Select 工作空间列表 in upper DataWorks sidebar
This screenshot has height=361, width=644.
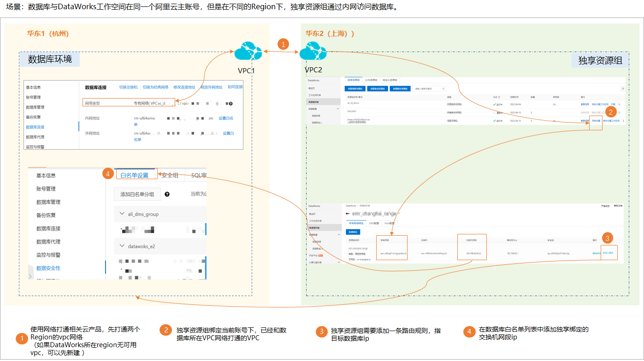[x=315, y=95]
